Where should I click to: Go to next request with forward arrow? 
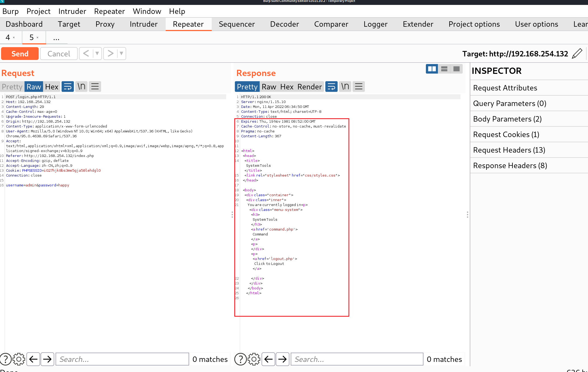pos(110,53)
